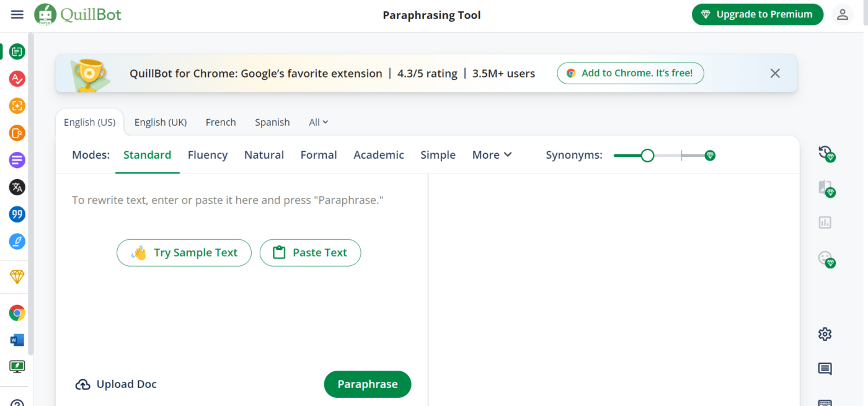Open the Plagiarism Checker sidebar icon

17,133
